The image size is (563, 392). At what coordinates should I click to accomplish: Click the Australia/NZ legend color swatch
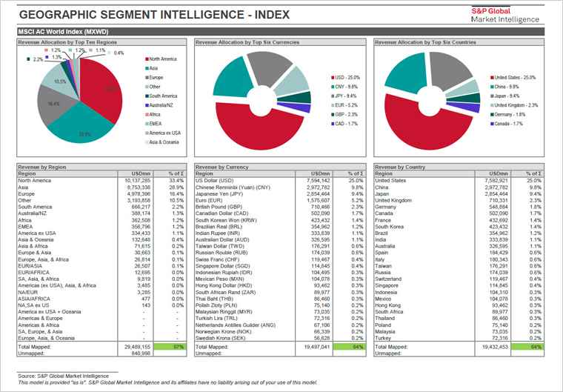[147, 105]
